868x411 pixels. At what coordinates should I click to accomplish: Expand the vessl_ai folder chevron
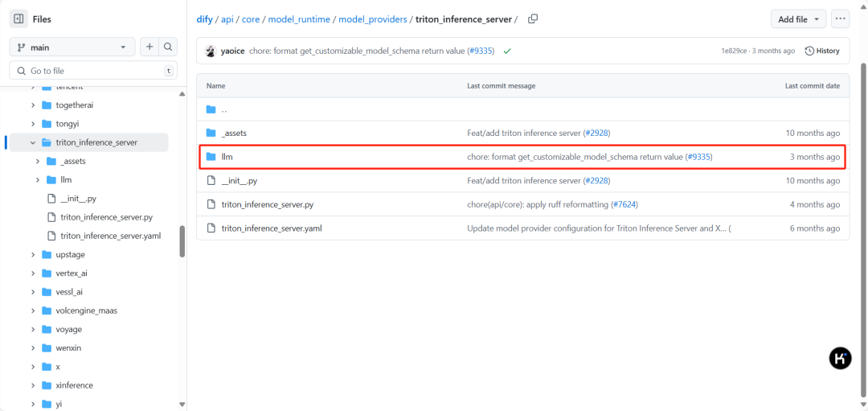point(33,292)
